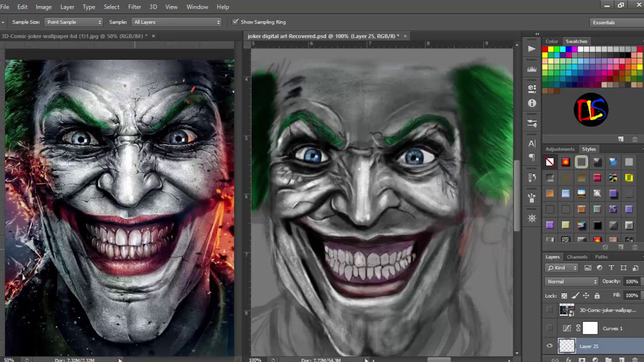Open the Filter menu

pos(135,7)
